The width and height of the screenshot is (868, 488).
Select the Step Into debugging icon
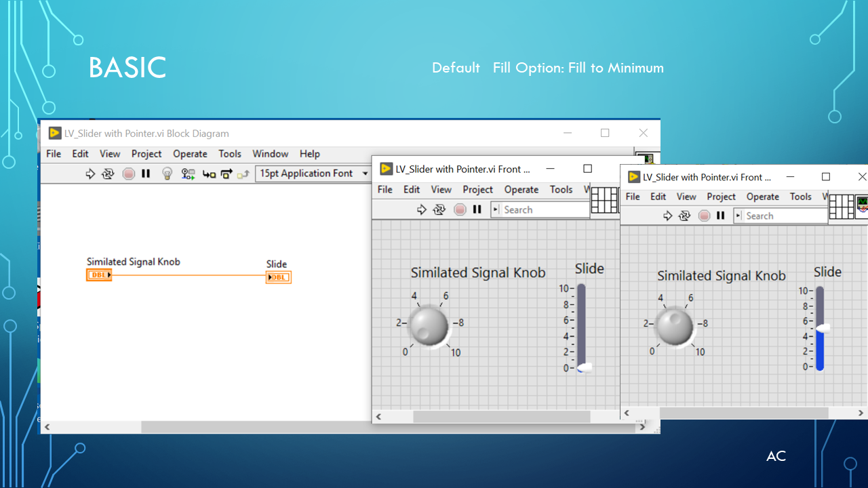(208, 174)
